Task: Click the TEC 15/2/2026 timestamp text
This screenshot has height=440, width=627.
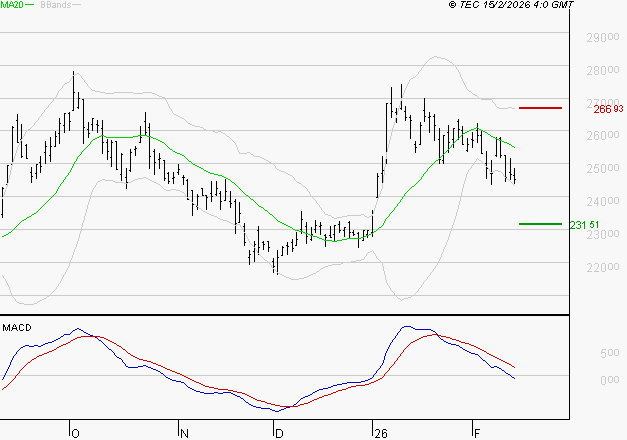Action: click(511, 4)
